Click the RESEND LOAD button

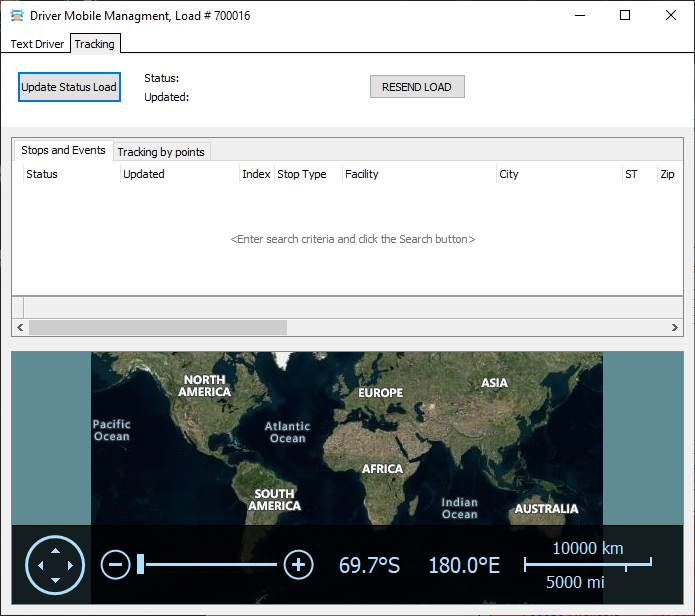point(417,87)
